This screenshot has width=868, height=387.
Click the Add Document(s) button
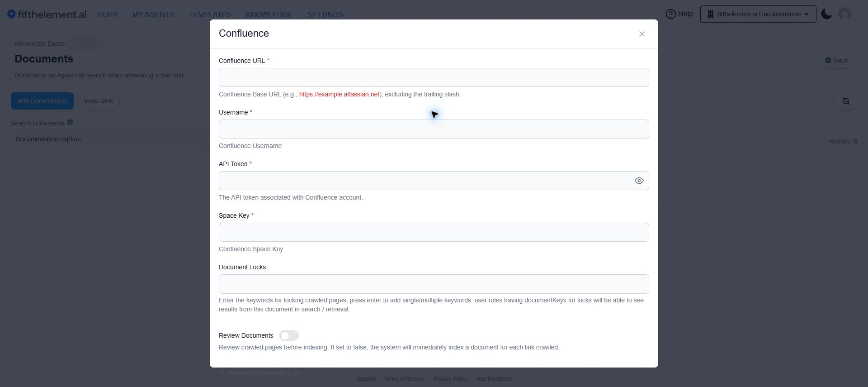(x=42, y=101)
